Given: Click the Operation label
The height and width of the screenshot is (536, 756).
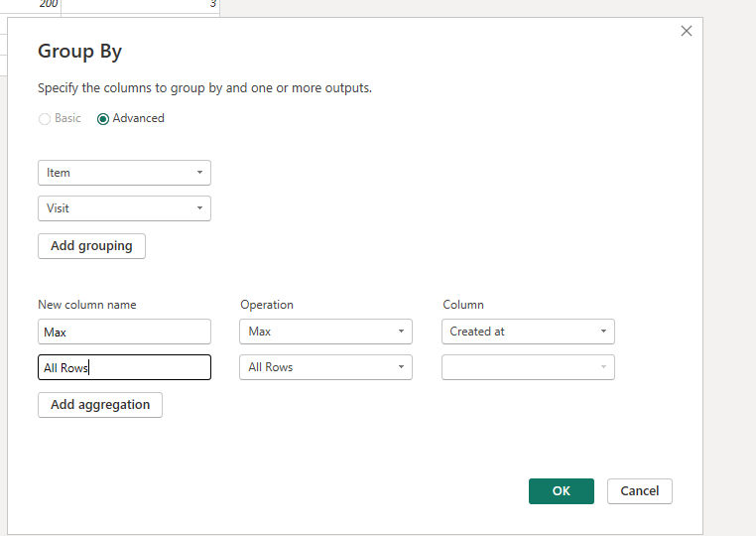Looking at the screenshot, I should [267, 305].
